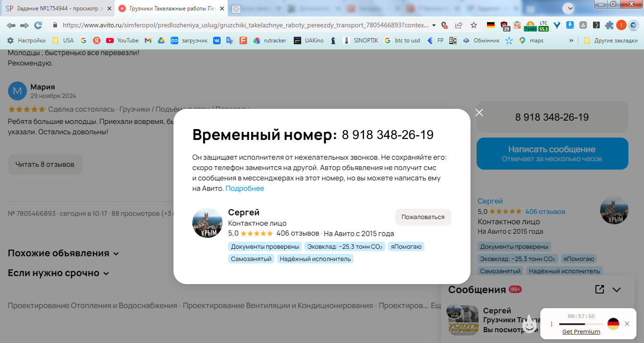Expand the Если нужно срочно section
The height and width of the screenshot is (343, 644).
(x=58, y=273)
